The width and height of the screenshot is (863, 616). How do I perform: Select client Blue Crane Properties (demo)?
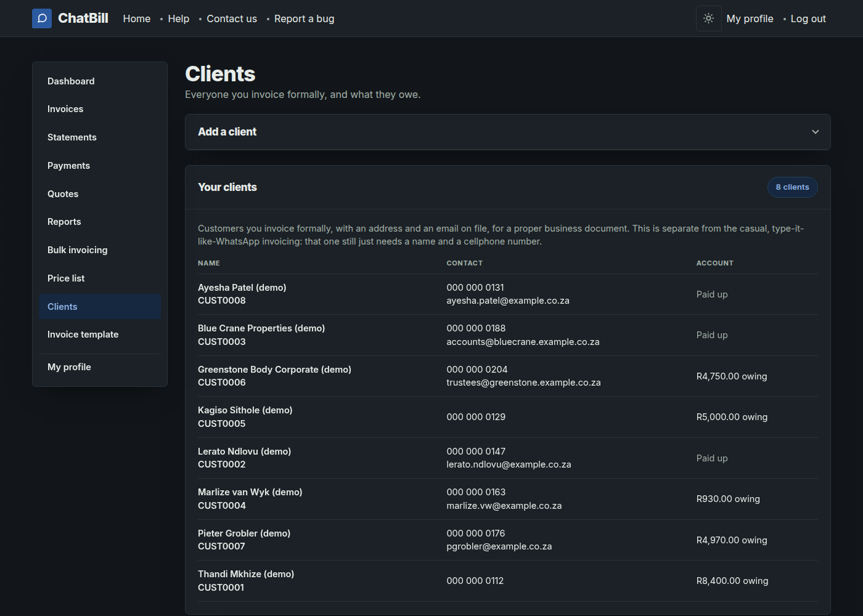[261, 328]
